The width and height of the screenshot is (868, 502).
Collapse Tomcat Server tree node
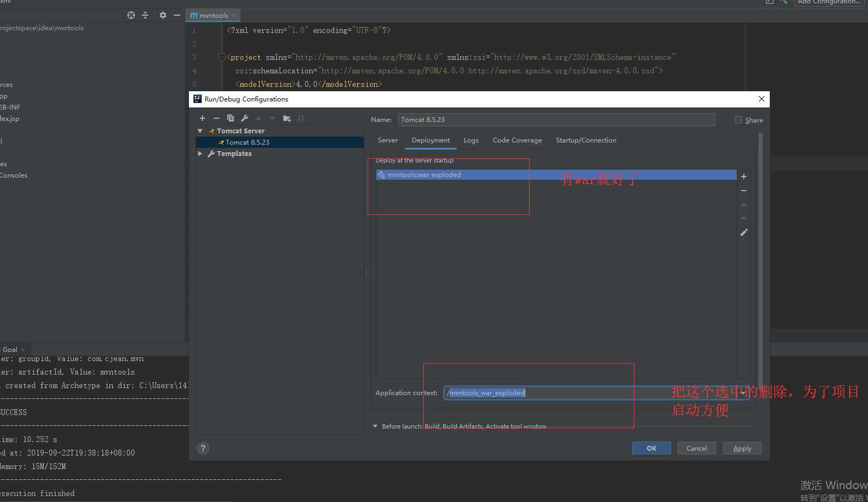point(200,131)
